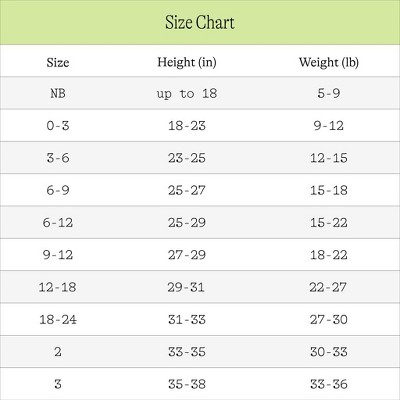Click the 18-22 weight value
The width and height of the screenshot is (400, 400).
(x=329, y=255)
